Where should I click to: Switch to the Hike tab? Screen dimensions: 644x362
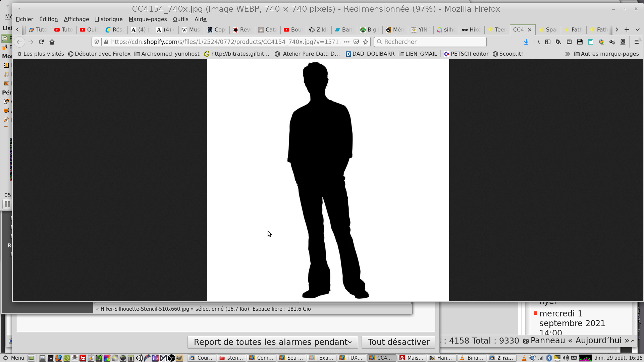(472, 29)
